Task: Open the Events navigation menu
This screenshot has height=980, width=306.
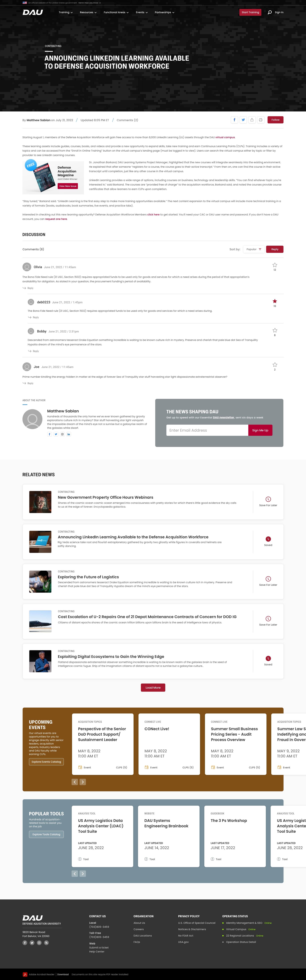Action: [x=142, y=12]
